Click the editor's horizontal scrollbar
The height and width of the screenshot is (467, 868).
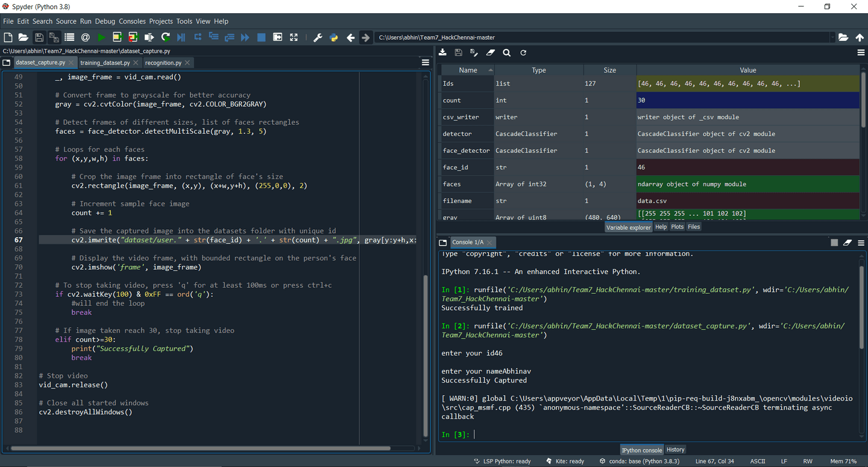click(200, 448)
